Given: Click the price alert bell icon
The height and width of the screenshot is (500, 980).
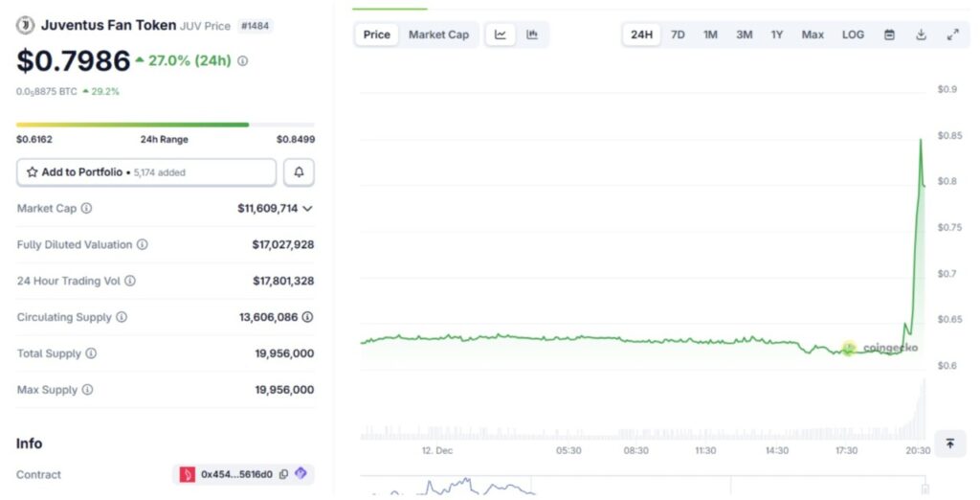Looking at the screenshot, I should click(299, 172).
